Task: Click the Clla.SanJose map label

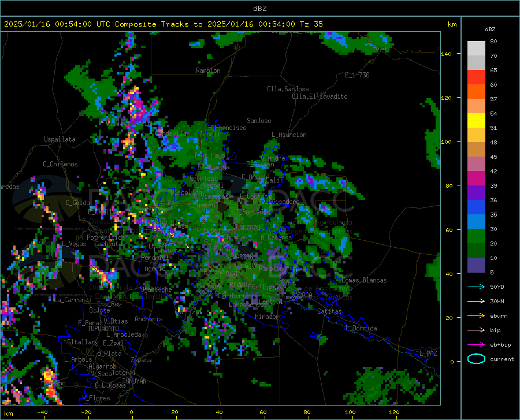Action: coord(288,89)
